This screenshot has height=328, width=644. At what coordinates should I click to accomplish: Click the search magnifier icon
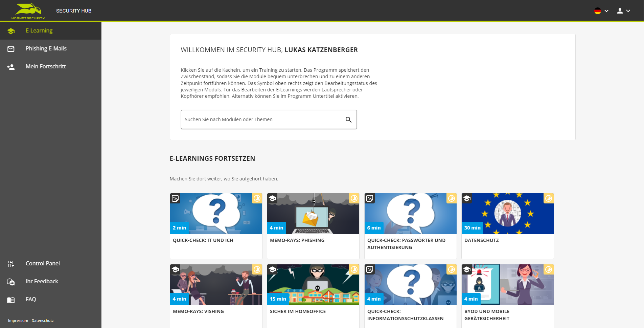(x=348, y=119)
